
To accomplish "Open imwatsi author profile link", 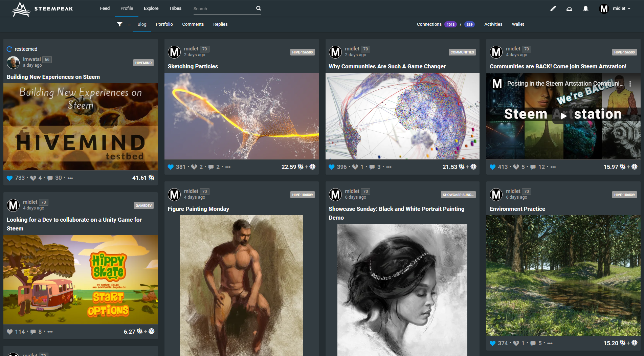I will pyautogui.click(x=32, y=59).
